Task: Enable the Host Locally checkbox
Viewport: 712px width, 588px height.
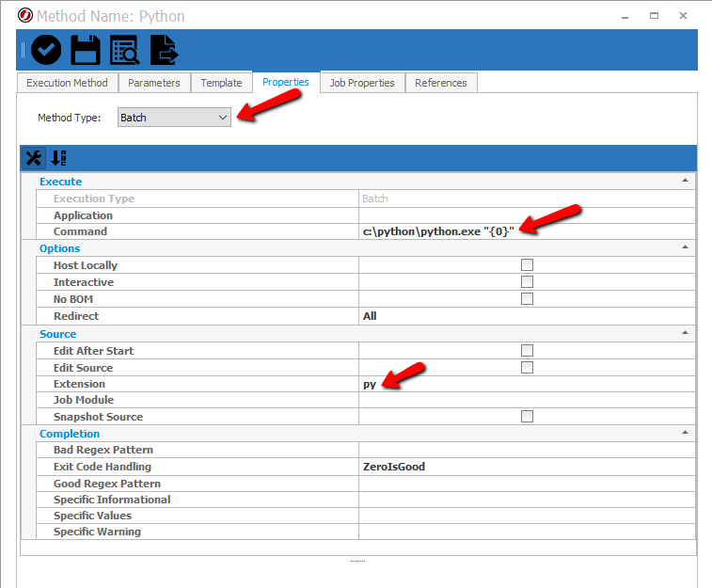Action: point(527,265)
